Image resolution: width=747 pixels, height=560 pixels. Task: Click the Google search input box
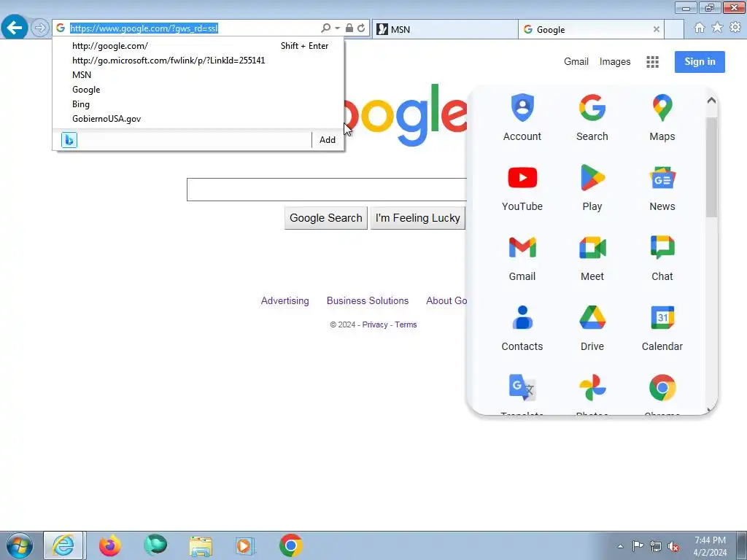click(x=327, y=190)
